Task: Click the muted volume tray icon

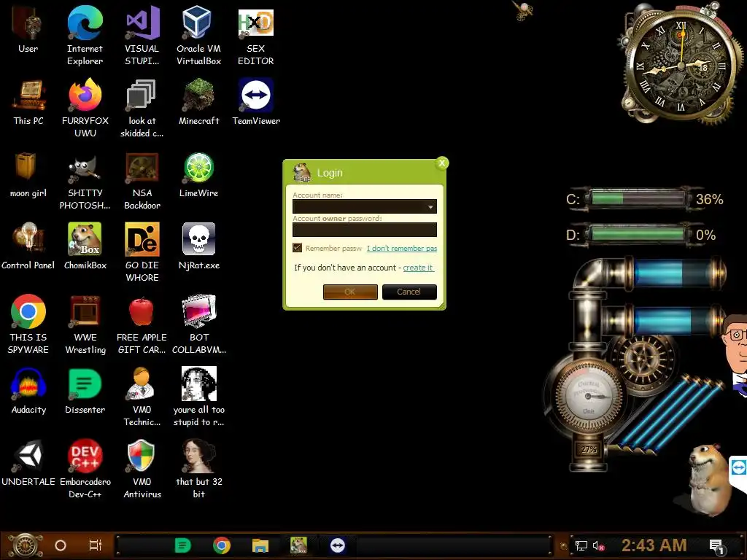Action: point(598,545)
